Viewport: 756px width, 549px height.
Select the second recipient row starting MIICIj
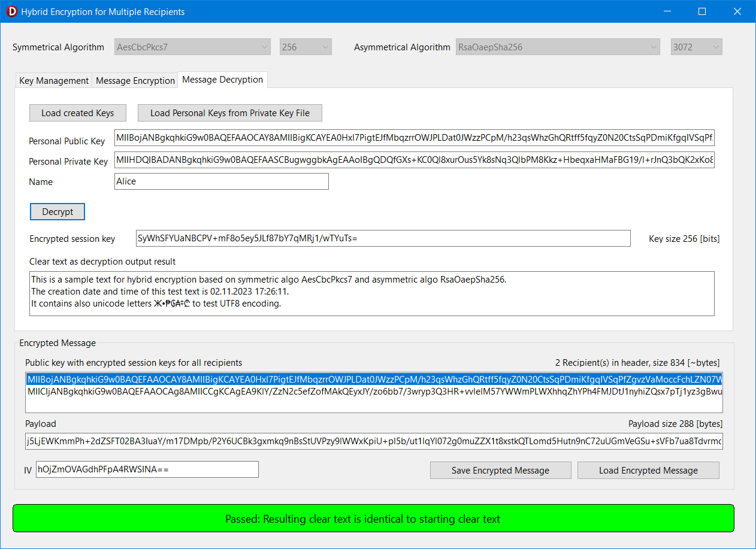pos(374,391)
